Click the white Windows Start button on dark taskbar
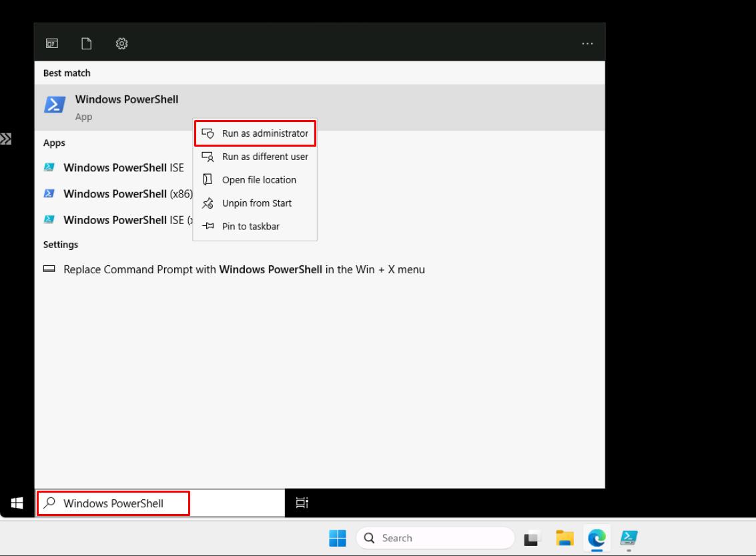The image size is (756, 556). pos(17,503)
